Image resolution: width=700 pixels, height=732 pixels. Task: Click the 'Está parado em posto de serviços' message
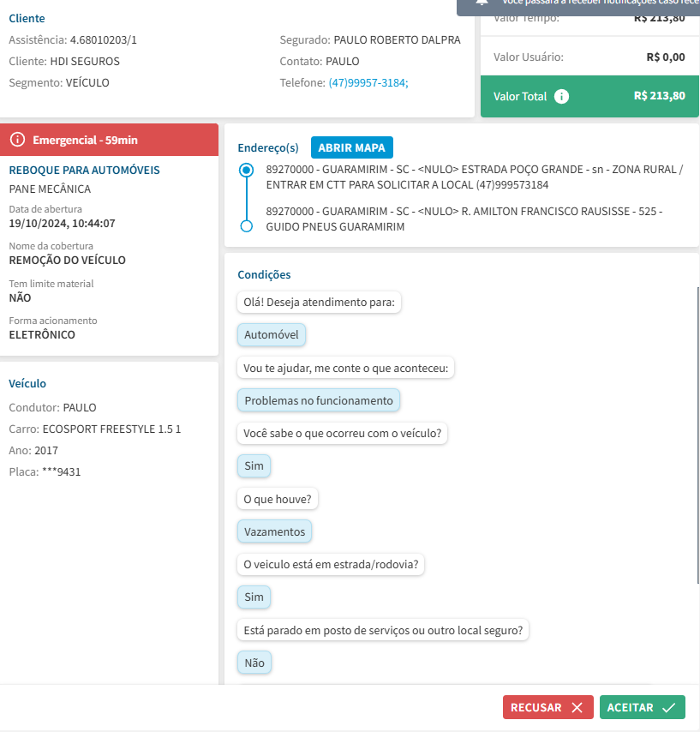[383, 630]
